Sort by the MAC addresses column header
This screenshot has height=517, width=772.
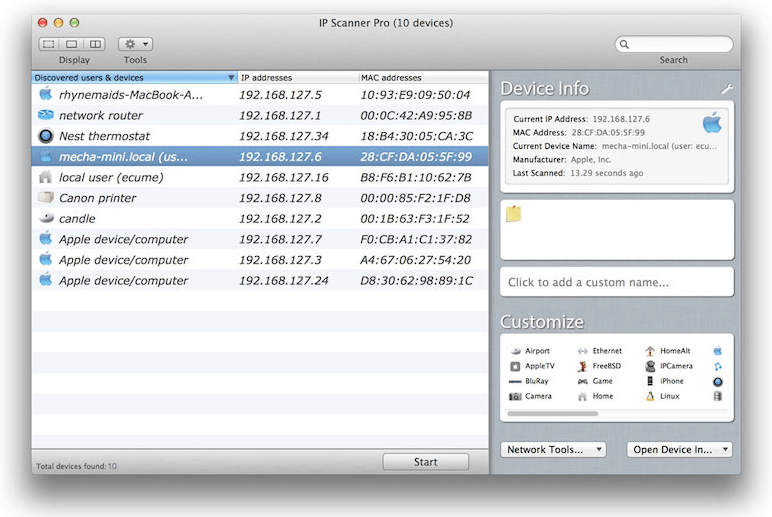click(x=420, y=77)
